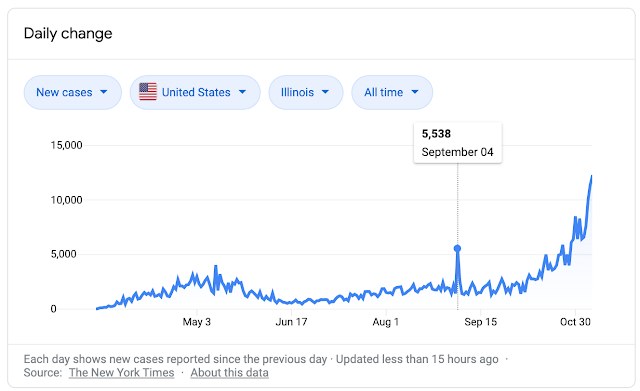640x391 pixels.
Task: Open The New York Times source link
Action: coord(122,373)
